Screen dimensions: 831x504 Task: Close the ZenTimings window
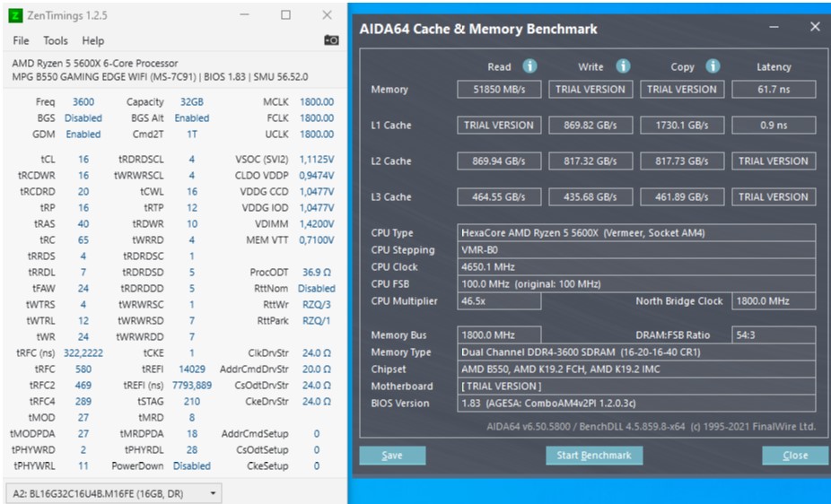click(x=327, y=15)
